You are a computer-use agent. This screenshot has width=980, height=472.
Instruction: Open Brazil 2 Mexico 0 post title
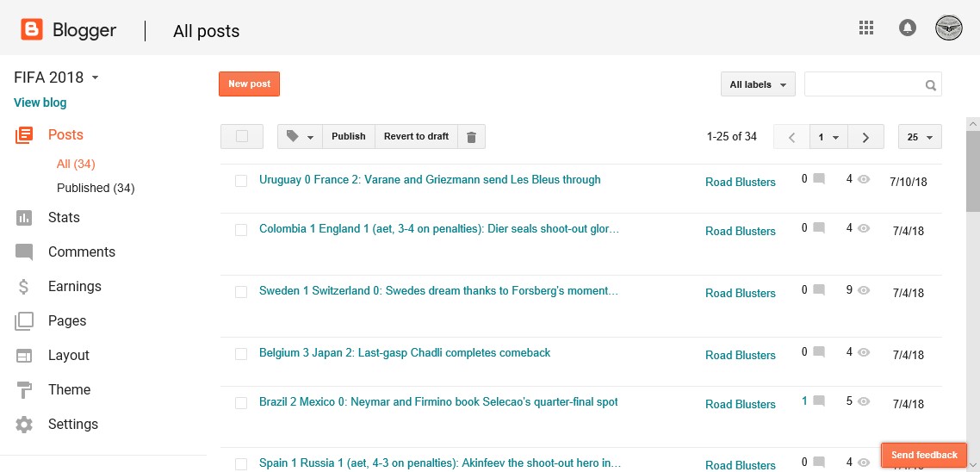coord(438,402)
